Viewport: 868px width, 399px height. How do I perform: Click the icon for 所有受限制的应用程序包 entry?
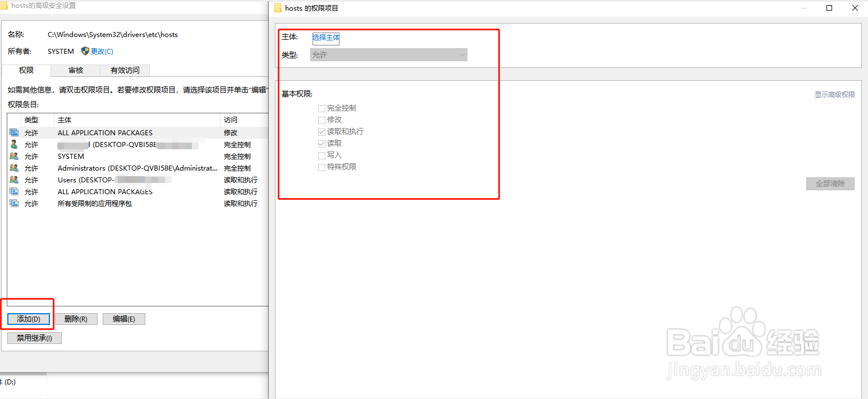pyautogui.click(x=13, y=203)
